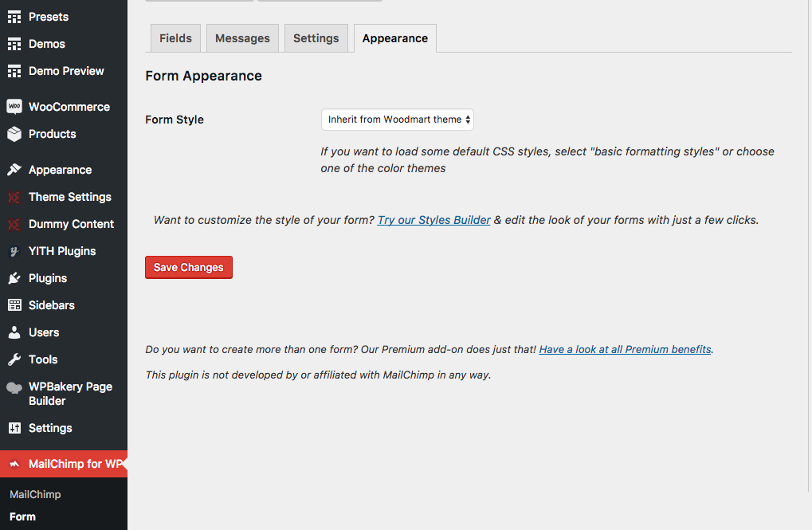Screen dimensions: 812x530
Task: Open Presets in the sidebar menu
Action: pyautogui.click(x=64, y=17)
